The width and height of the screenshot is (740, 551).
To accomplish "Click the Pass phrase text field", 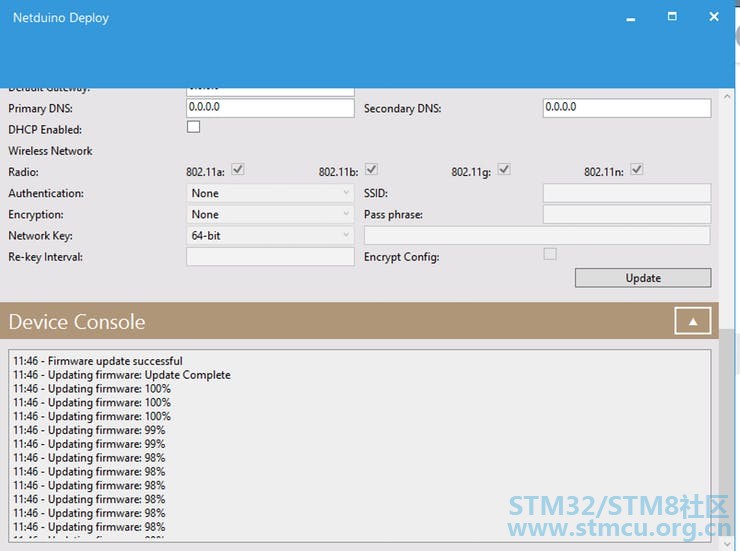I will pos(627,214).
